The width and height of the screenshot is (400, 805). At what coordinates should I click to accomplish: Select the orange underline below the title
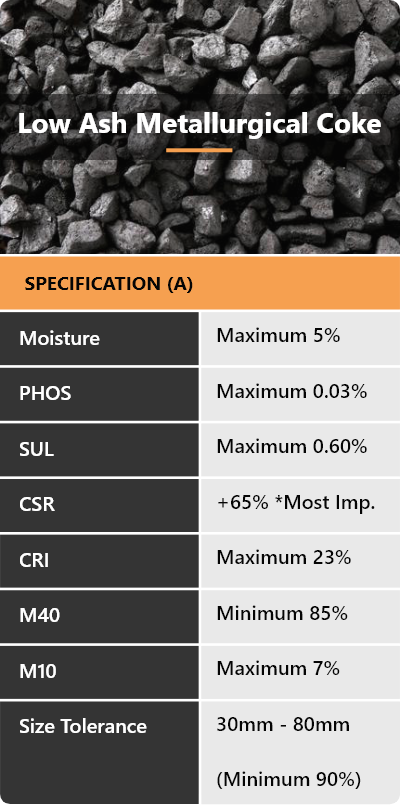[199, 150]
